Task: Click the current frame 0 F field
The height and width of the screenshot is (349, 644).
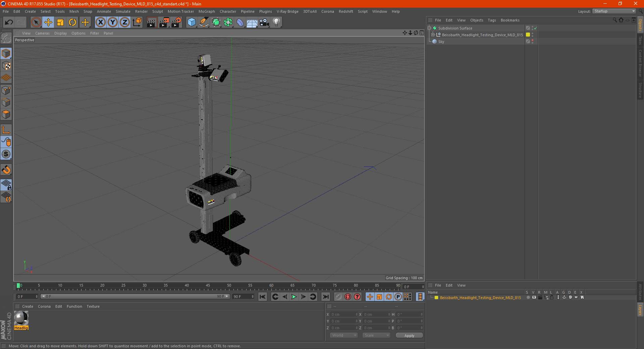Action: (x=27, y=297)
